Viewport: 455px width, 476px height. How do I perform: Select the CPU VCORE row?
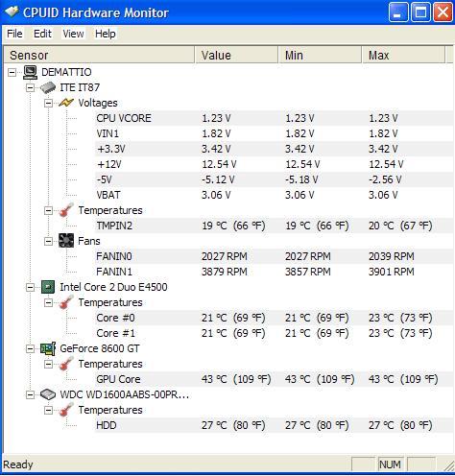[275, 118]
